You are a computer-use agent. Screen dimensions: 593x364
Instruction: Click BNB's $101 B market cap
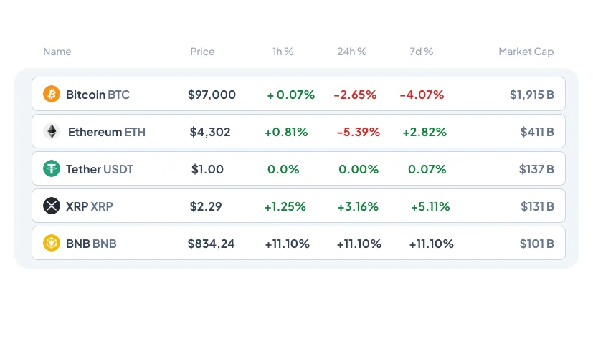tap(536, 244)
